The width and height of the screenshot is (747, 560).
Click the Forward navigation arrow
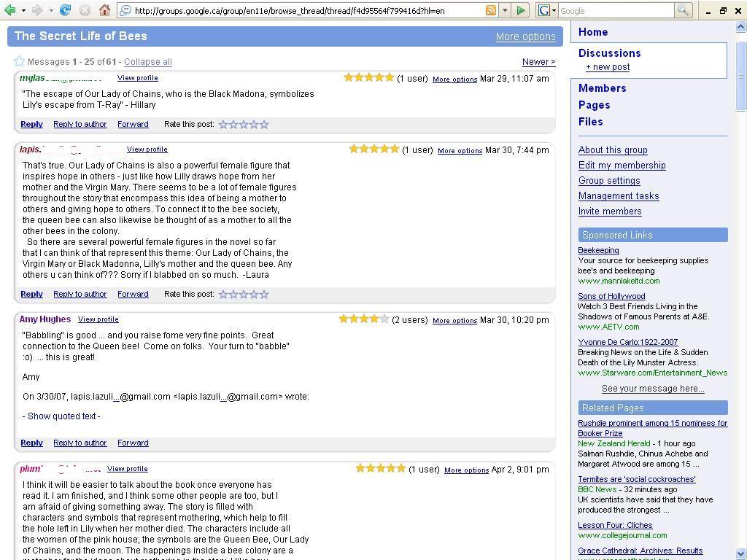coord(37,10)
